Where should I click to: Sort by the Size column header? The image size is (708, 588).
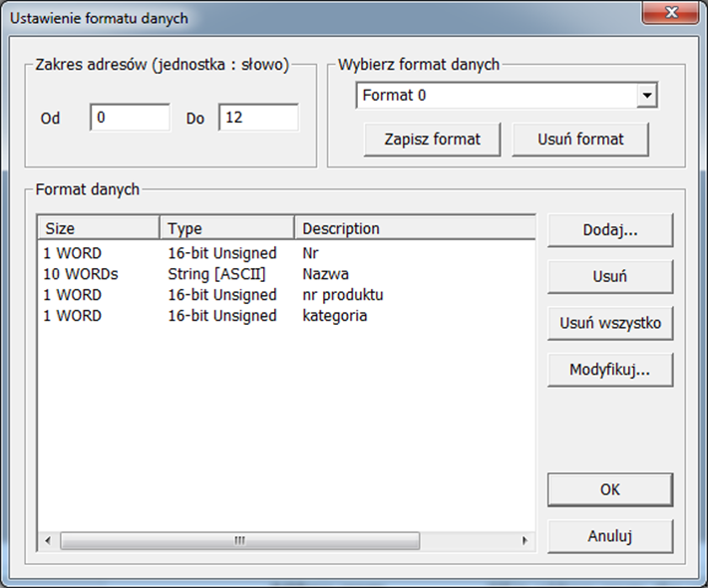99,228
